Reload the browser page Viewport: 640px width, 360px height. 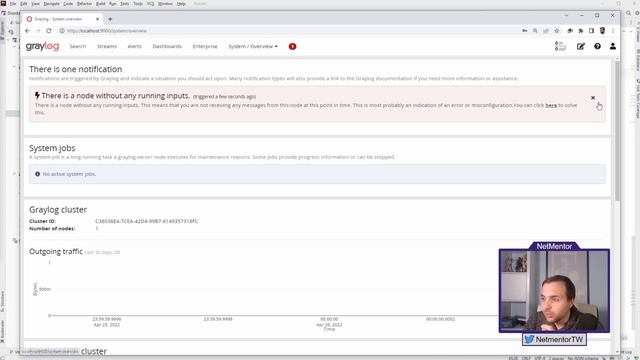[49, 31]
